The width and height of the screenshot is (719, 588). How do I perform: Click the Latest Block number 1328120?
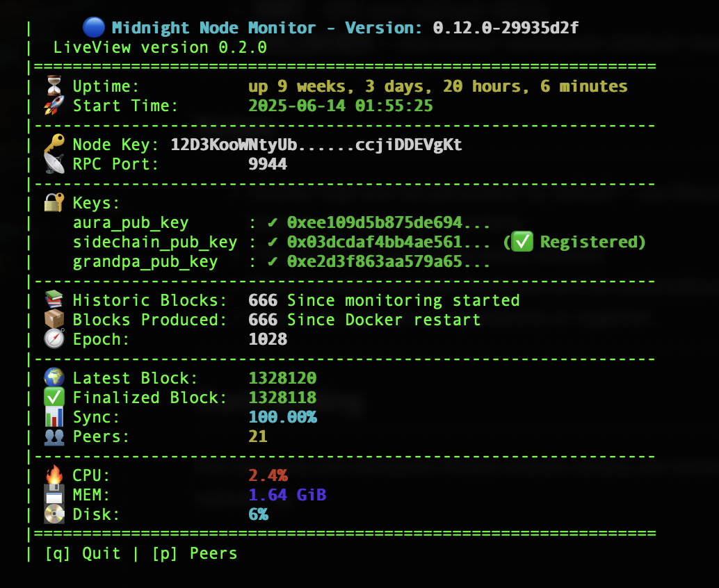tap(282, 378)
